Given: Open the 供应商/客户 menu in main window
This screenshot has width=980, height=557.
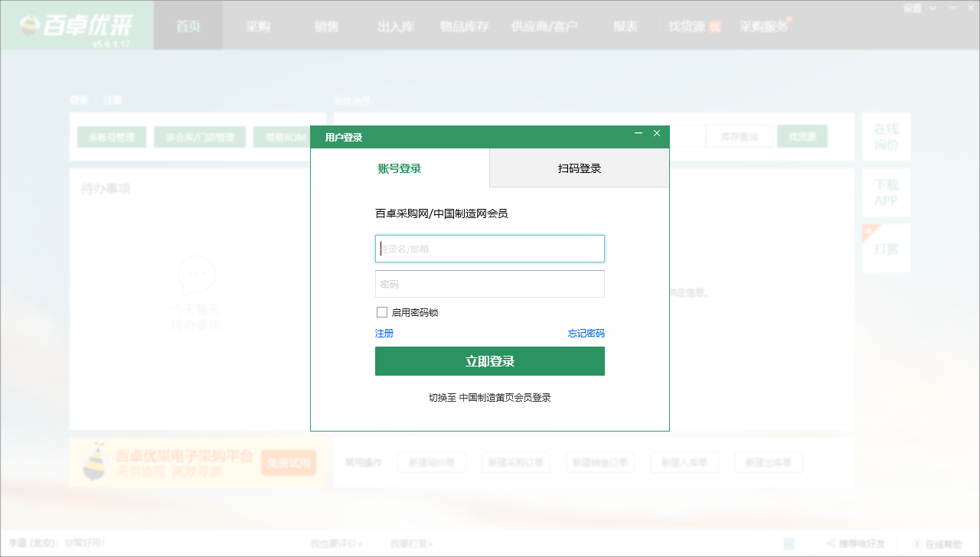Looking at the screenshot, I should pyautogui.click(x=544, y=26).
